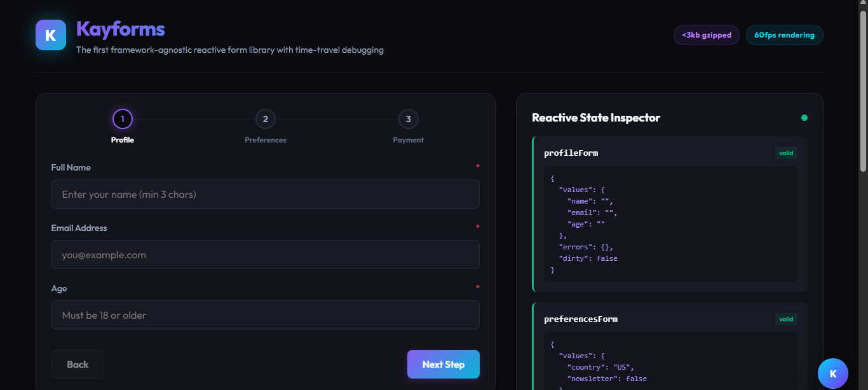This screenshot has height=390, width=868.
Task: Click the 60fps rendering badge
Action: (x=784, y=35)
